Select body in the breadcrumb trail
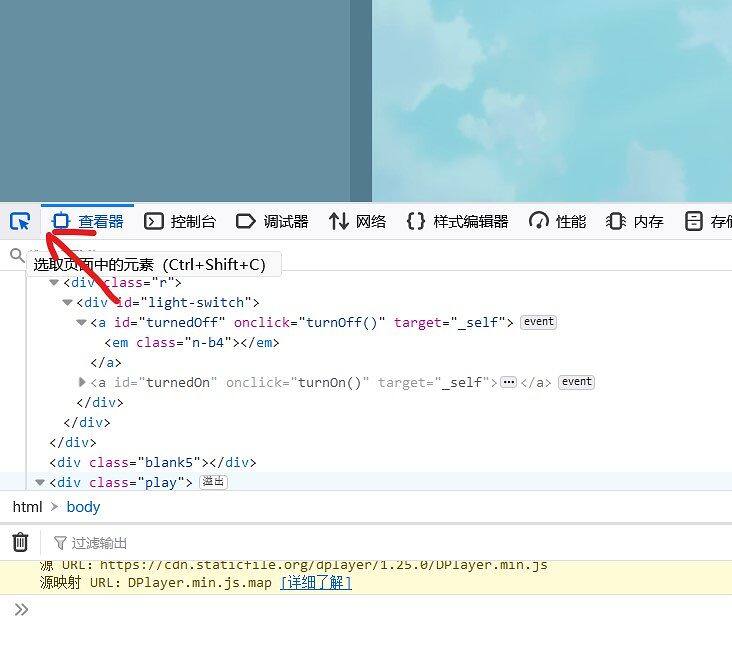Viewport: 732px width, 647px height. pyautogui.click(x=83, y=507)
